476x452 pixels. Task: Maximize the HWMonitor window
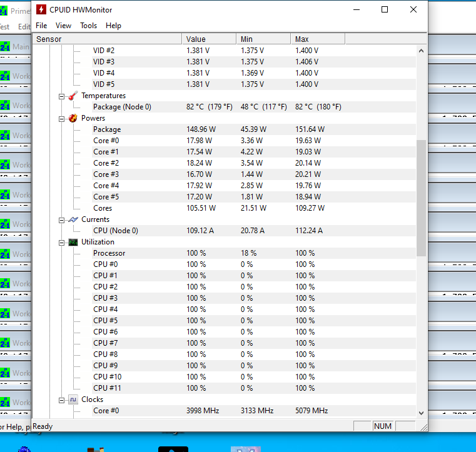[385, 10]
